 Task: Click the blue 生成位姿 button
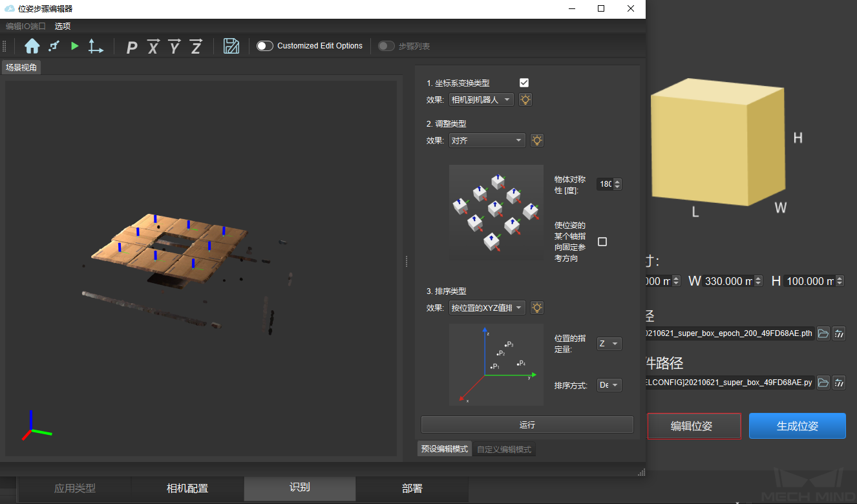pos(797,426)
